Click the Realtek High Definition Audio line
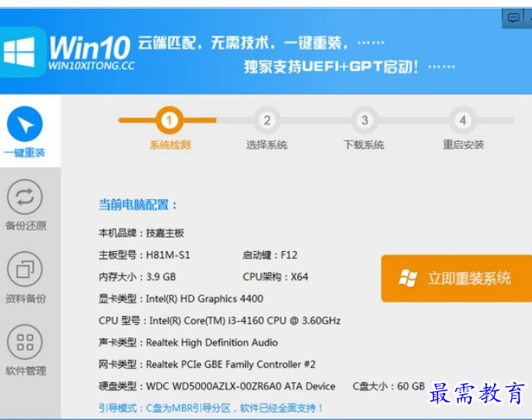This screenshot has width=532, height=420. (x=188, y=342)
